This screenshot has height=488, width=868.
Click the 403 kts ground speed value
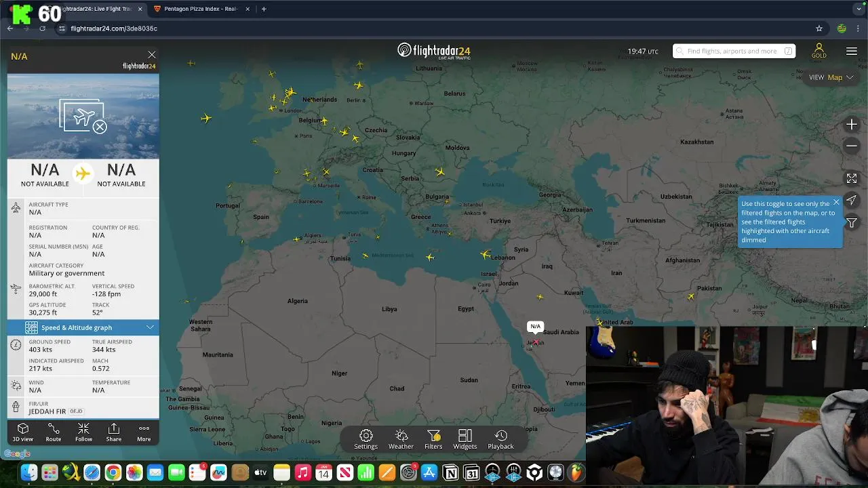[x=40, y=350]
